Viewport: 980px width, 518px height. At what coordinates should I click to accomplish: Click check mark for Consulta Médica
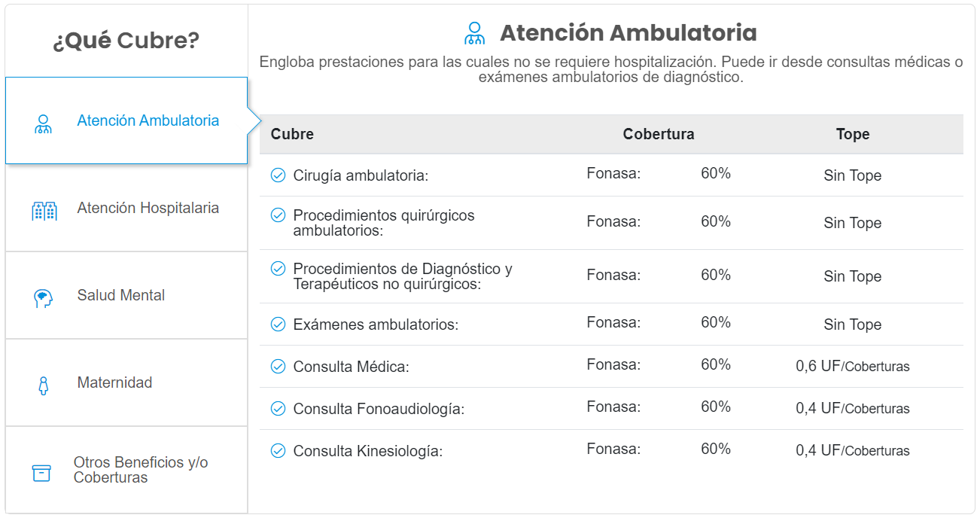coord(278,367)
